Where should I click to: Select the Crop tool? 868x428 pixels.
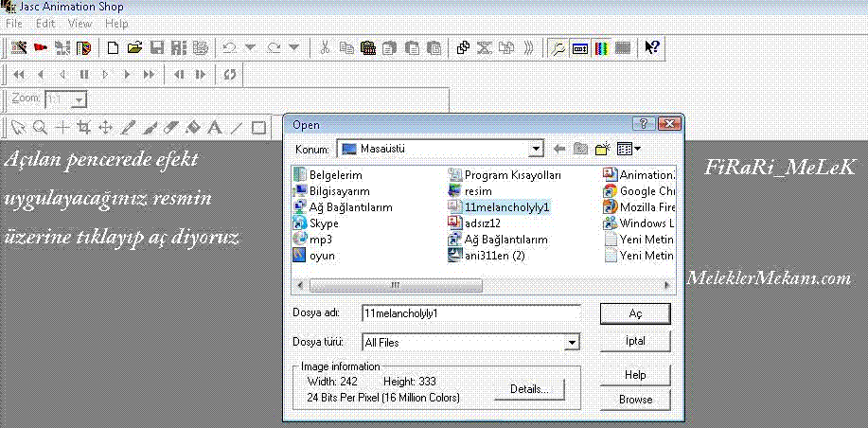(x=84, y=127)
